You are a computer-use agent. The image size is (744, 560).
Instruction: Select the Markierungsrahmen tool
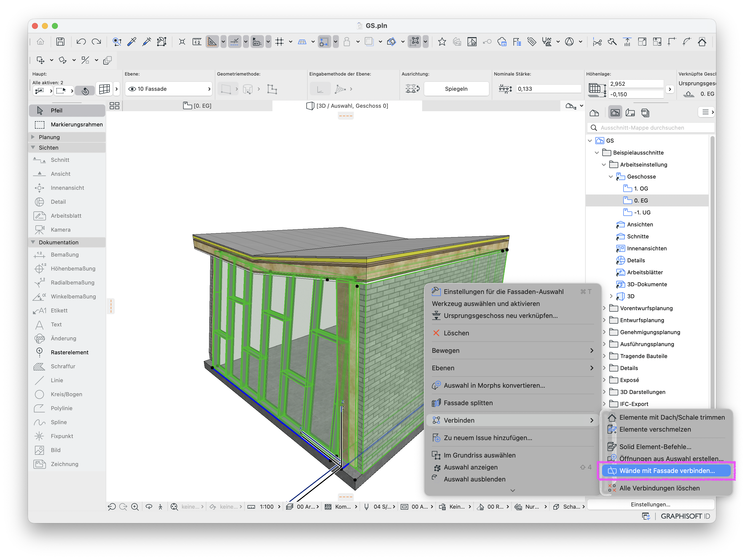point(67,124)
